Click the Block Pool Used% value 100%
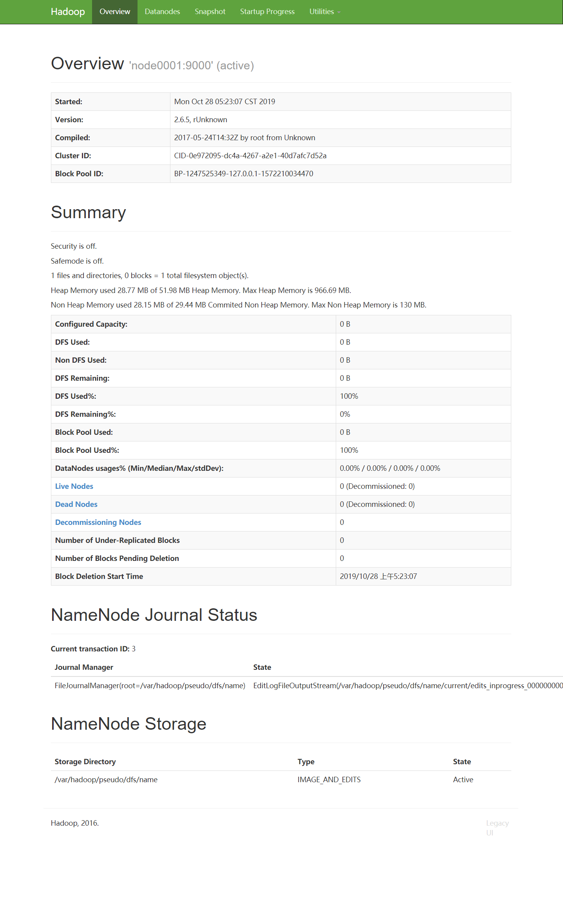The image size is (563, 924). 349,450
